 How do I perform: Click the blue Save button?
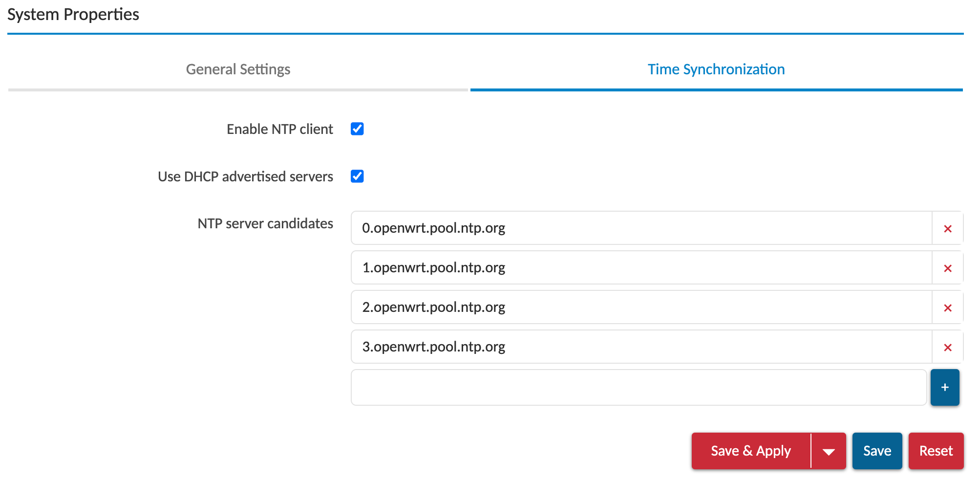877,451
